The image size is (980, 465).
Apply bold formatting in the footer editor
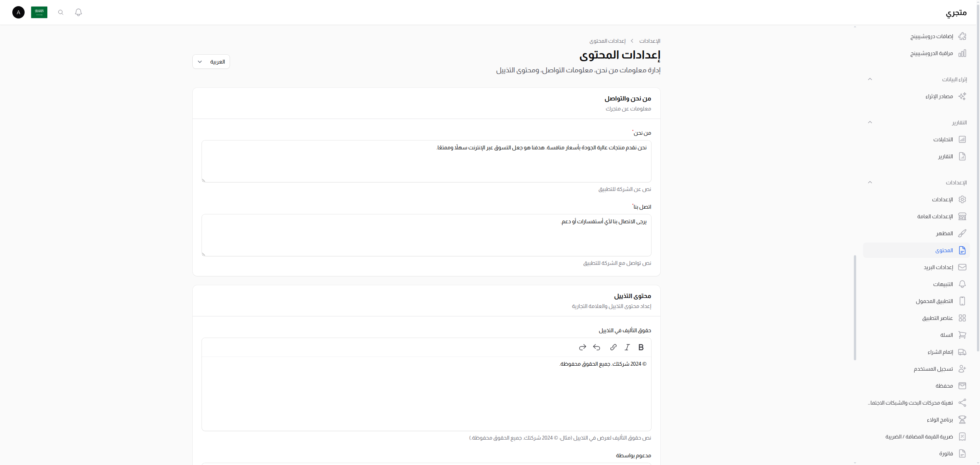click(x=641, y=347)
